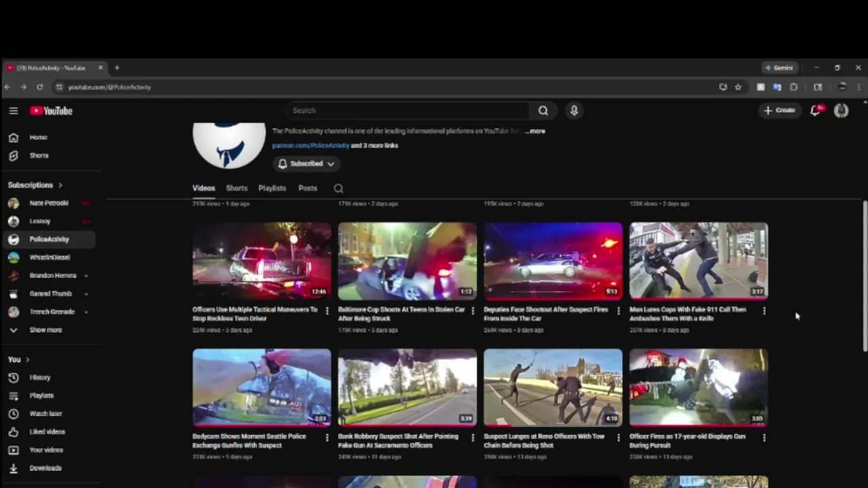Screen dimensions: 868x488
Task: Open options for Deputies Face Shootout video
Action: click(618, 310)
